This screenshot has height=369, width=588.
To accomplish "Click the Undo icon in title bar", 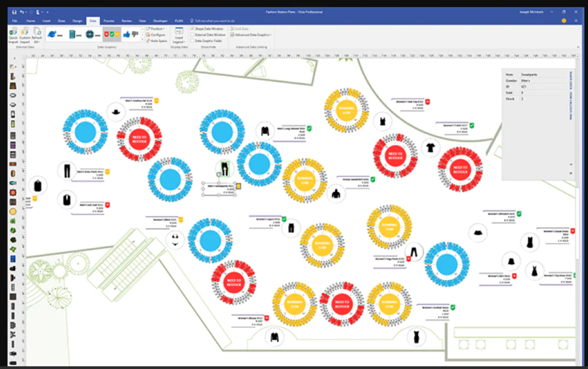I will click(22, 12).
